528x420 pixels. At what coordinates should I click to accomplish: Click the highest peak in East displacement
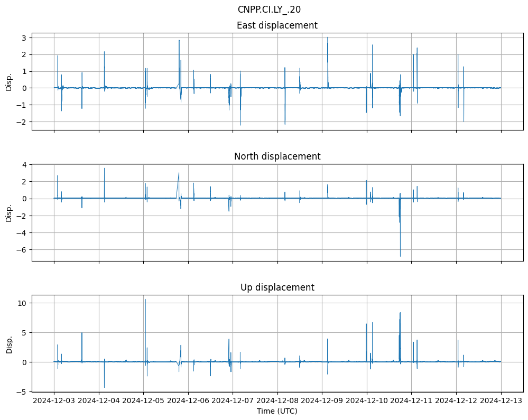pos(328,38)
